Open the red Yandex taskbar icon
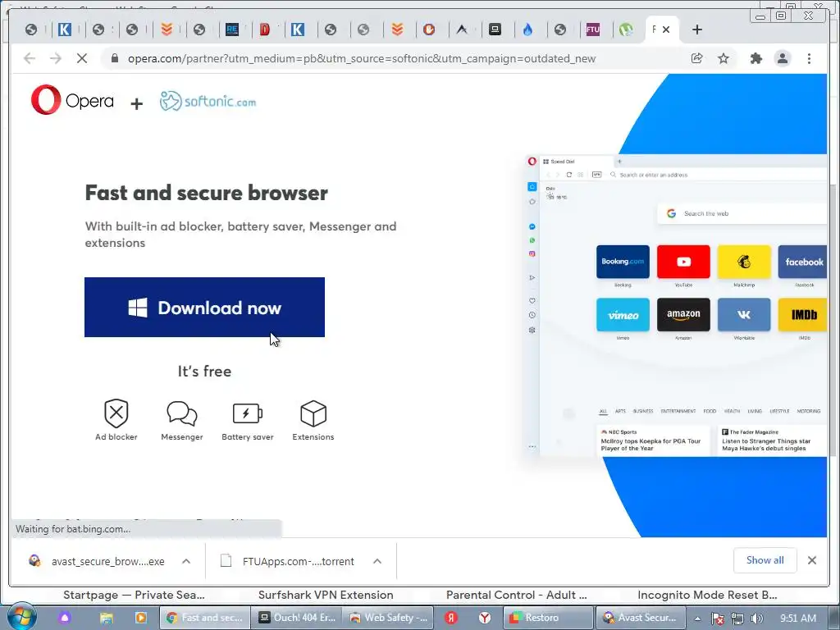840x630 pixels. (451, 618)
